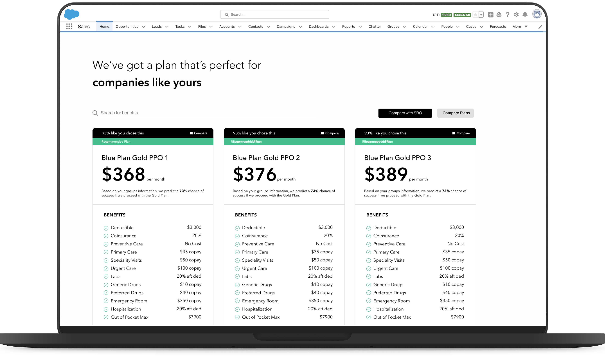This screenshot has width=605, height=364.
Task: Check Compare on Blue Plan Gold PPO 2
Action: pos(322,133)
